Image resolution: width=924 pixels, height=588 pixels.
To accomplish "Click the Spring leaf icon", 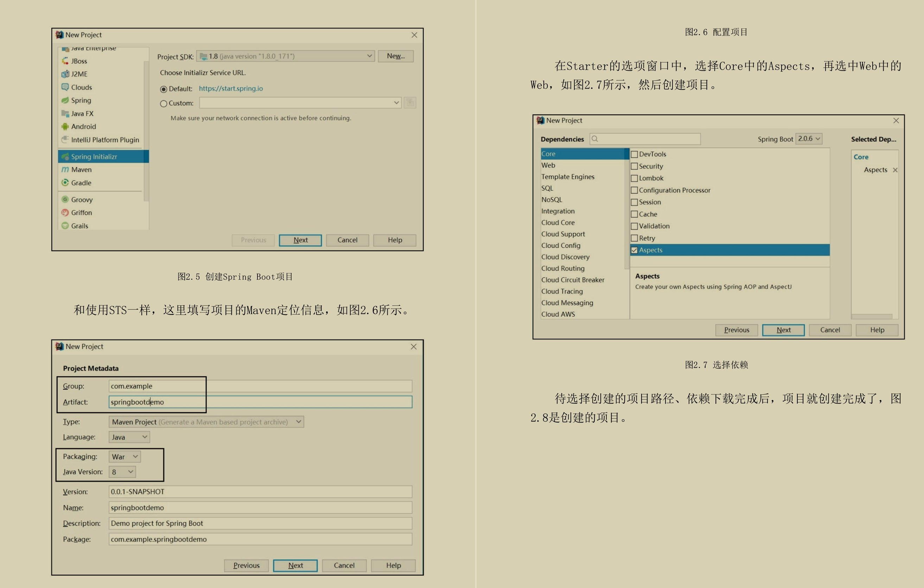I will pos(65,100).
